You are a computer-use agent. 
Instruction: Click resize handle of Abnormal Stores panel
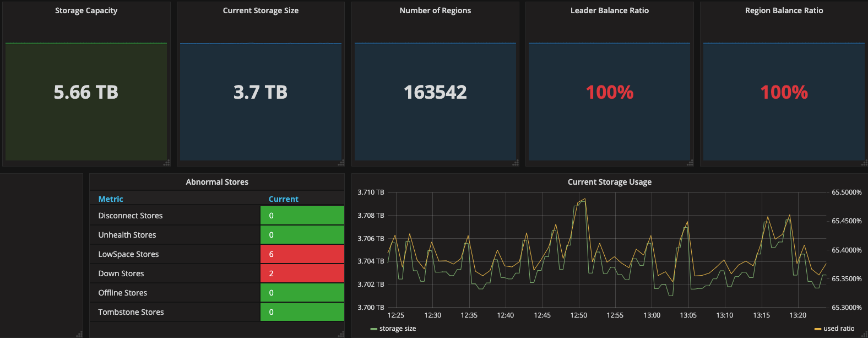[x=341, y=334]
